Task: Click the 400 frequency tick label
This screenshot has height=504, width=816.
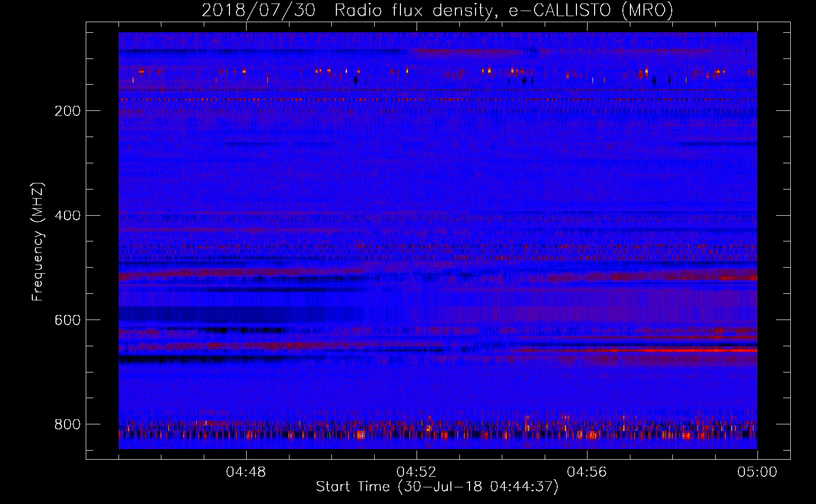Action: [x=68, y=216]
